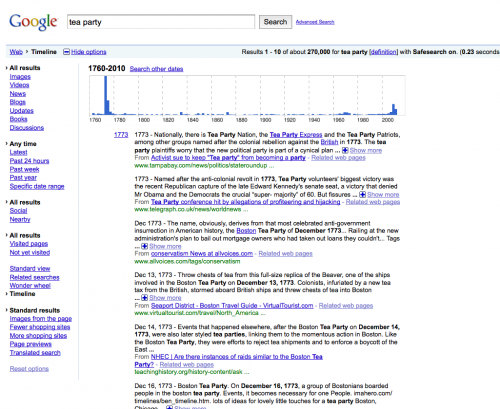Screen dimensions: 500x409
Task: Select Images from the page option
Action: [x=41, y=319]
